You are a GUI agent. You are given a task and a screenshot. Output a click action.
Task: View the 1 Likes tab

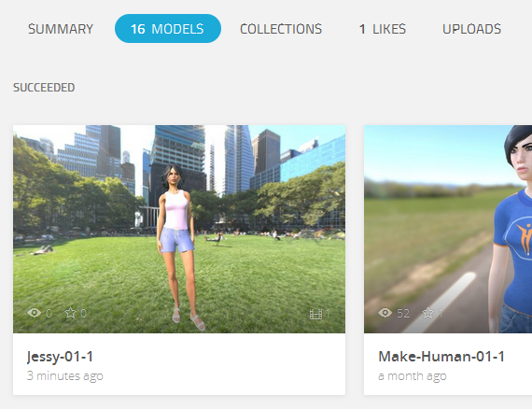[383, 29]
